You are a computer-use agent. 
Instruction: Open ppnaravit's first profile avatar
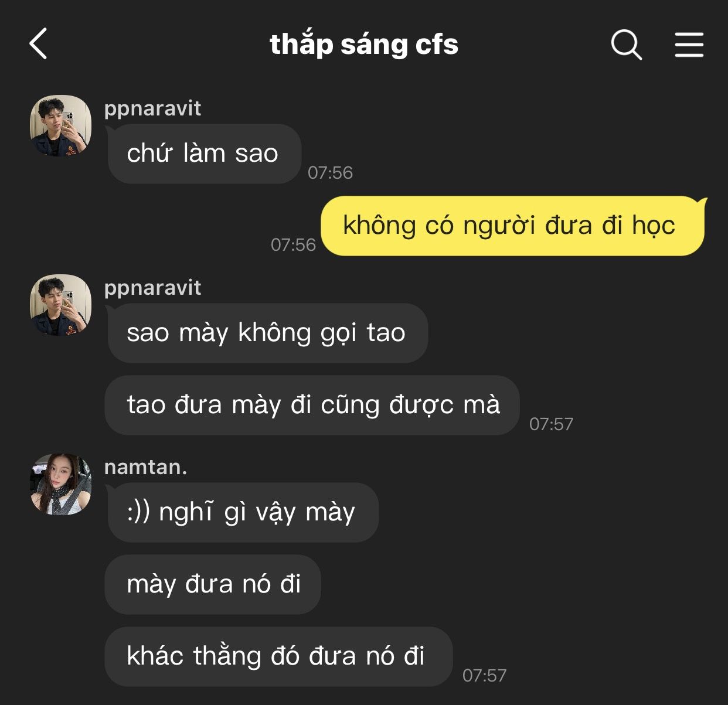(61, 126)
